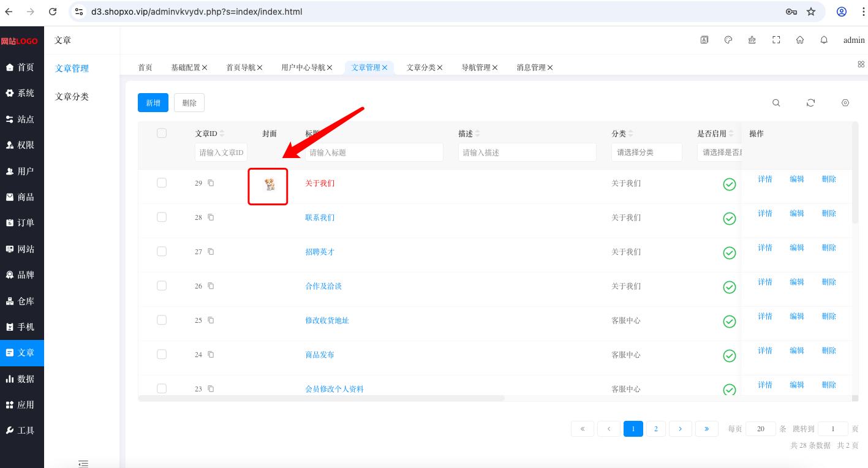Refresh the article table
This screenshot has height=468, width=868.
(x=810, y=103)
